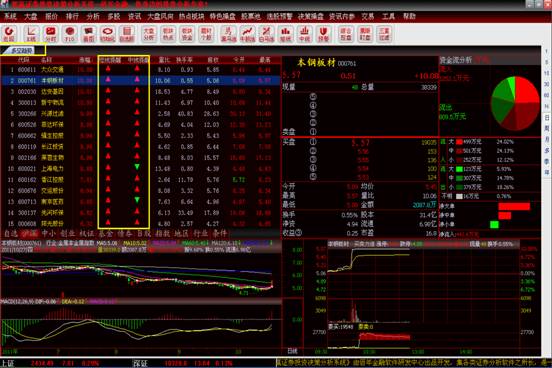Image resolution: width=552 pixels, height=368 pixels.
Task: Open the 黑马池 stock pool icon
Action: [228, 34]
